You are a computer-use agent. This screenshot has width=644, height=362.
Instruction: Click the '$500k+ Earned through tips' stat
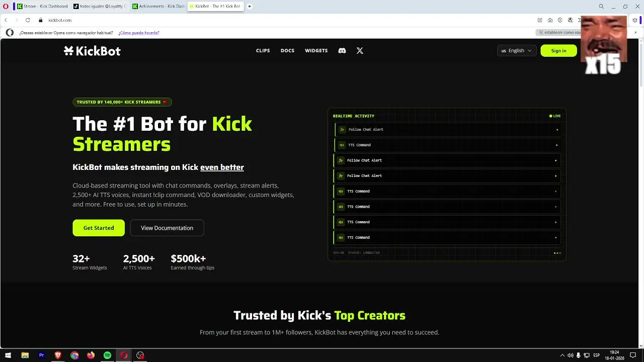pyautogui.click(x=193, y=262)
